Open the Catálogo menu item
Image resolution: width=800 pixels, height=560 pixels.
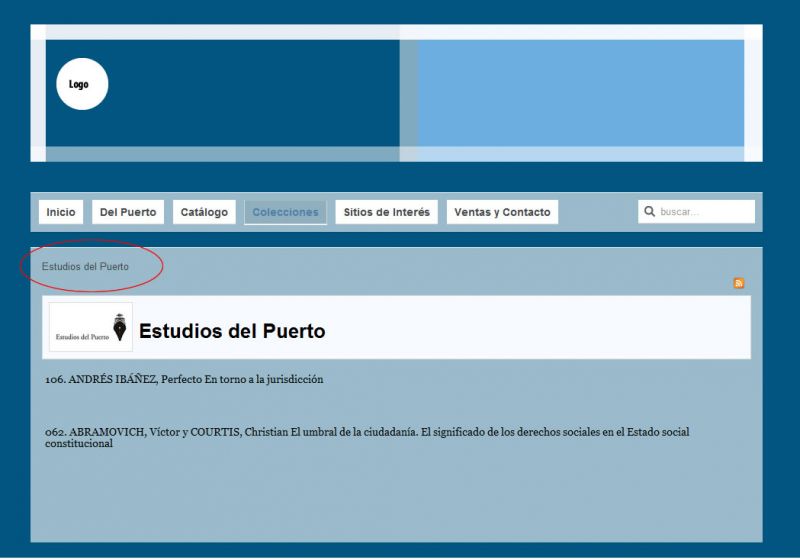204,212
